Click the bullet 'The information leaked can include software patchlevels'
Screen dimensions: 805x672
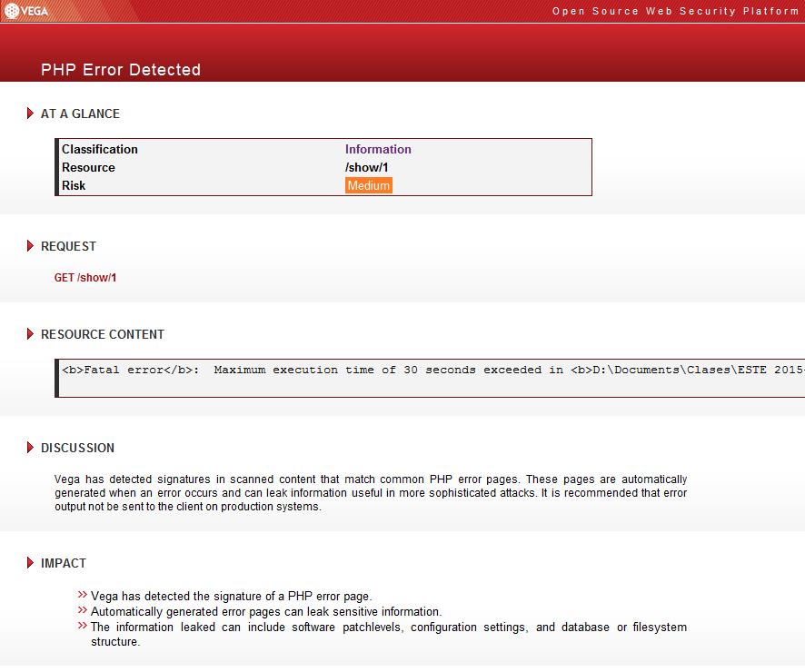pyautogui.click(x=389, y=635)
